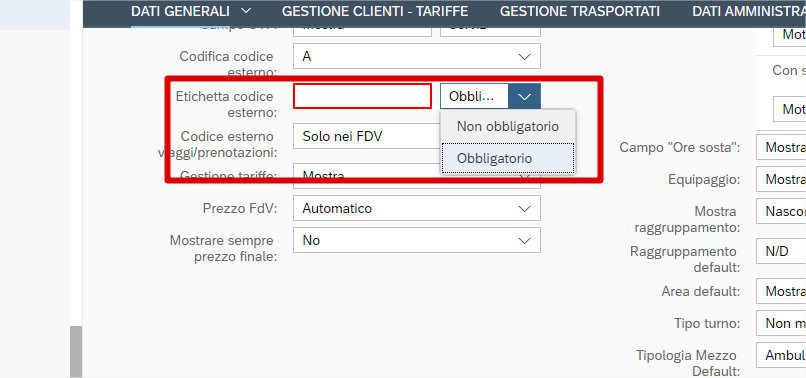Open the Raggruppamento default N/D dropdown
The image size is (806, 378).
[781, 251]
